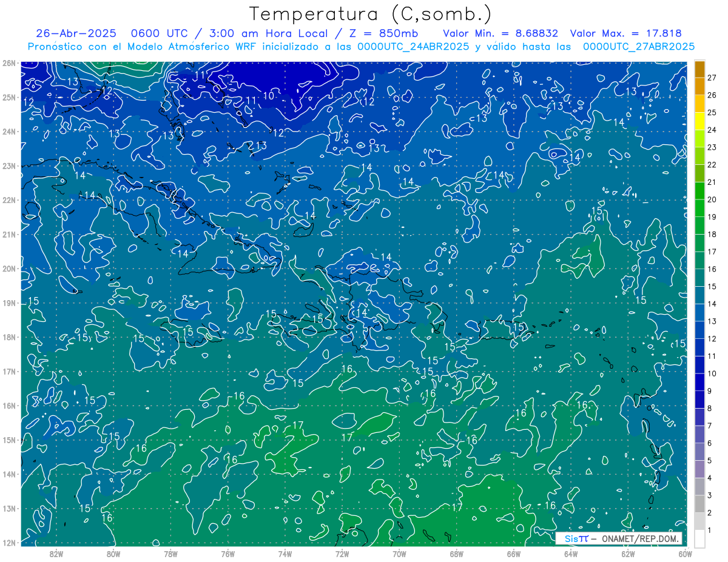Image resolution: width=728 pixels, height=562 pixels.
Task: Click the '82W' longitude axis label
Action: click(x=56, y=554)
